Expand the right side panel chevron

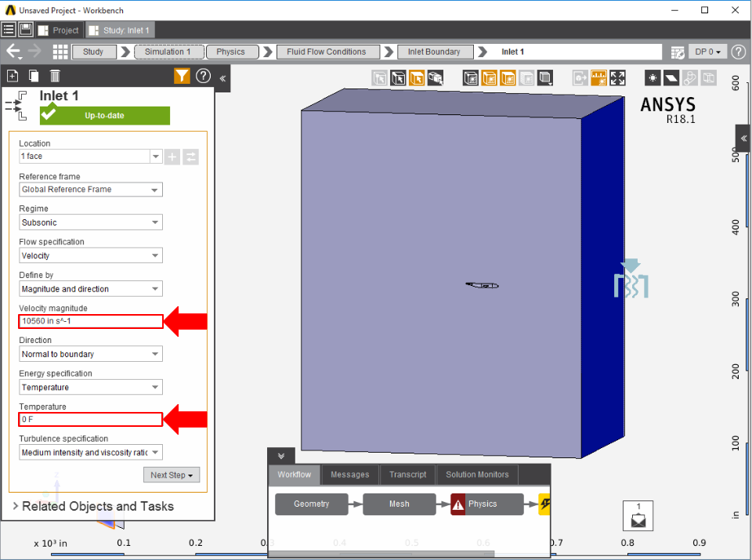click(x=743, y=139)
